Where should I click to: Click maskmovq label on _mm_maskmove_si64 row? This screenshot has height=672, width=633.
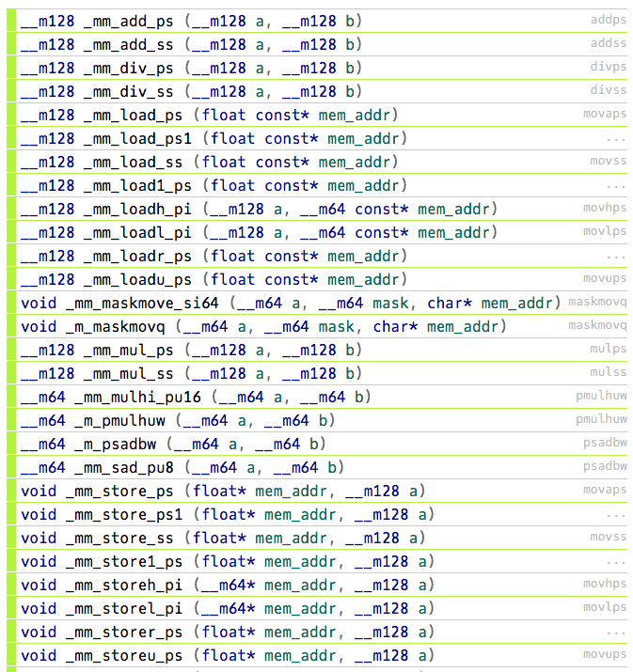coord(597,302)
